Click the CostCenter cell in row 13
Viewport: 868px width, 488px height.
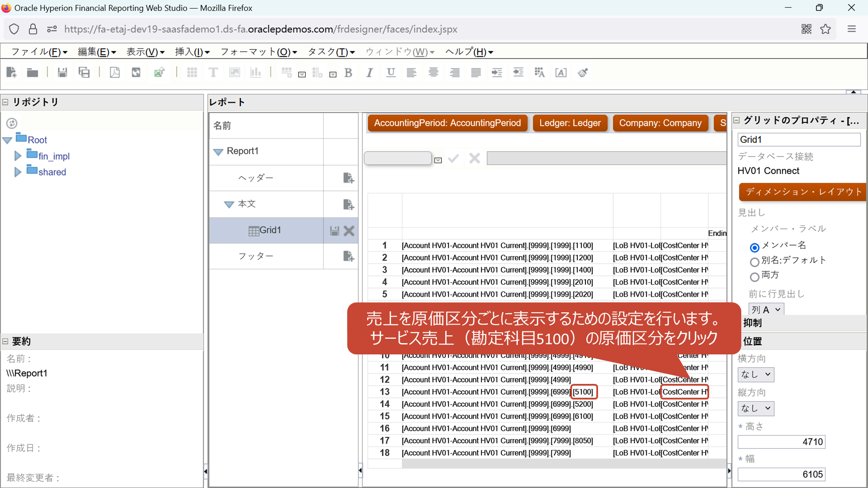click(684, 392)
